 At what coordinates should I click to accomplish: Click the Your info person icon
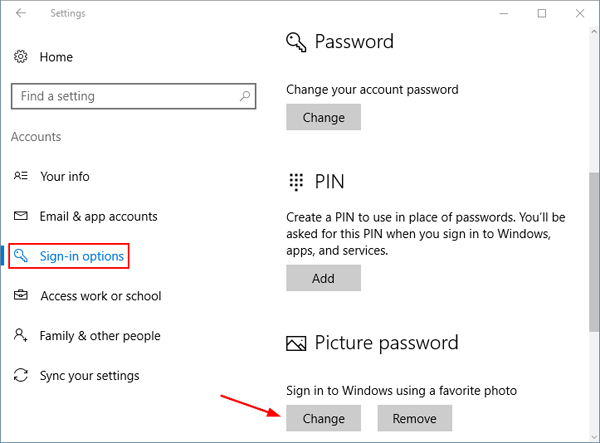pyautogui.click(x=20, y=176)
